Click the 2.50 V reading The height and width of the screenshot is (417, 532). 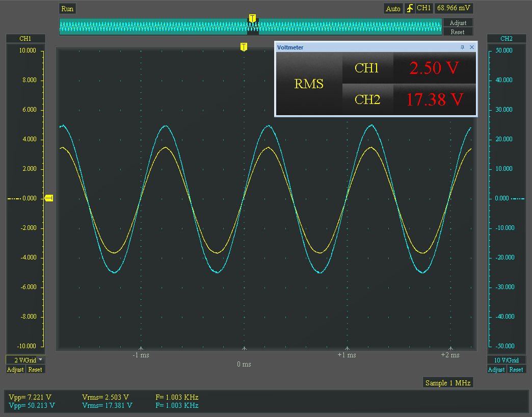(x=434, y=68)
